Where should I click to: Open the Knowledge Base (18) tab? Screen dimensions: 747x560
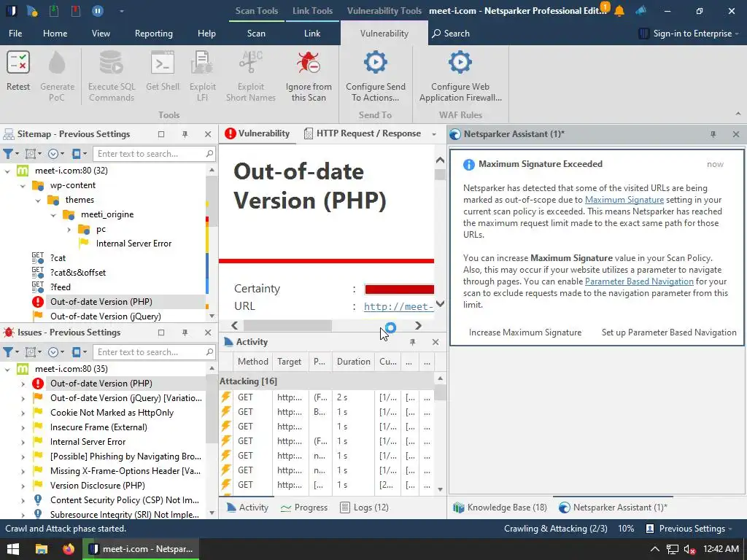500,507
